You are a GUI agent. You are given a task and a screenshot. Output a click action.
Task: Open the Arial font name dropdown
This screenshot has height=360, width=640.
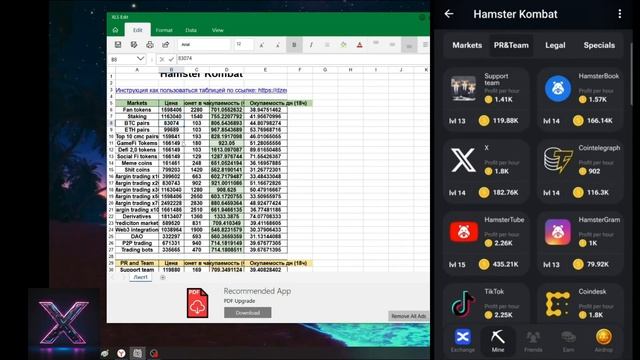tap(204, 44)
